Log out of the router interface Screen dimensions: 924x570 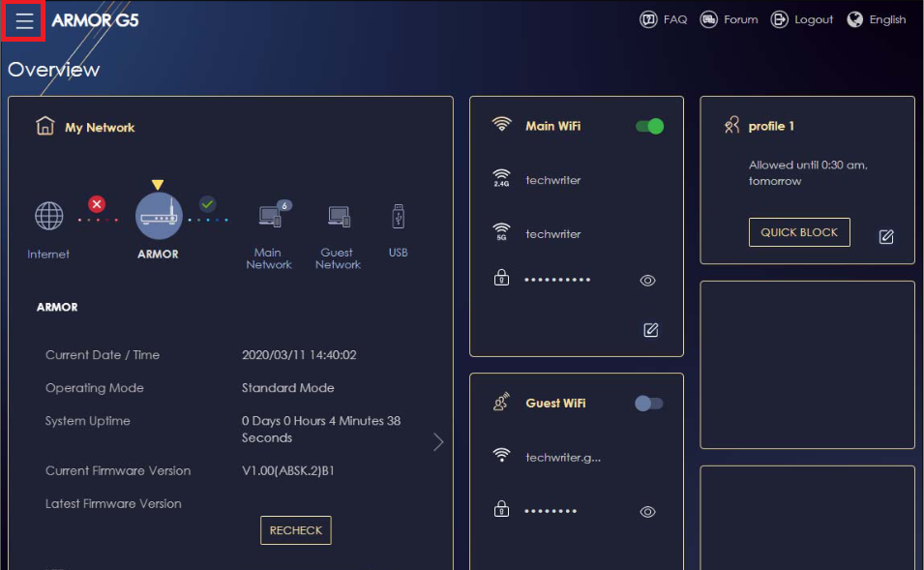pyautogui.click(x=801, y=18)
